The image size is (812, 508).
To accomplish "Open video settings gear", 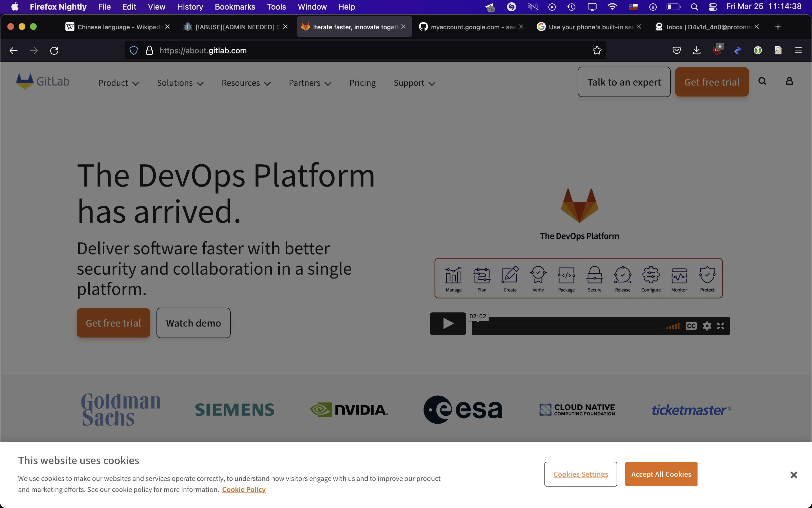I will [707, 326].
